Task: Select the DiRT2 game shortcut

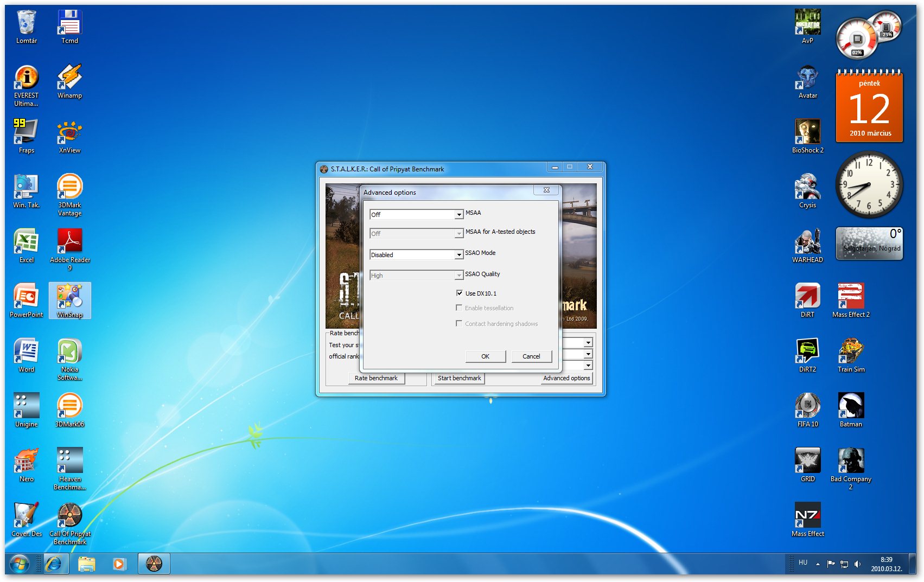Action: [x=807, y=355]
